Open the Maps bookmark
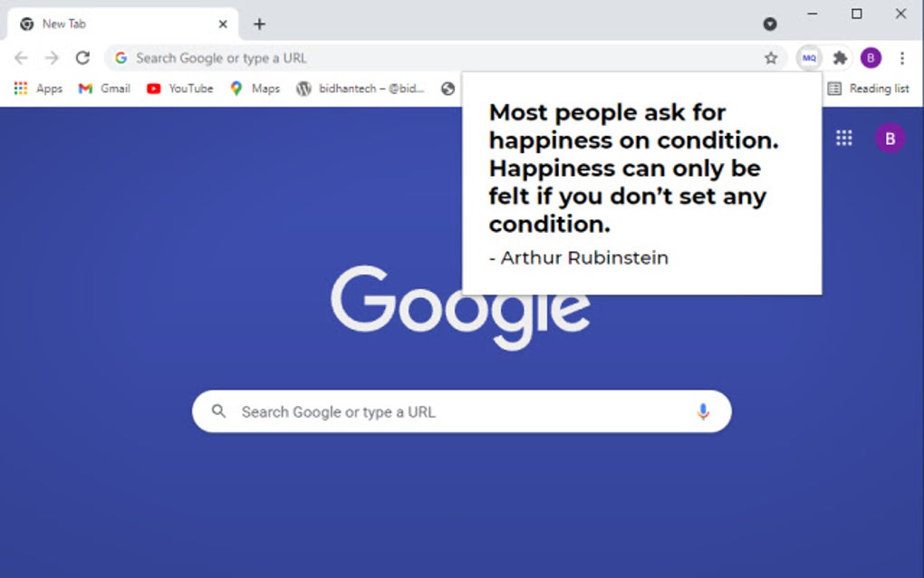This screenshot has width=924, height=578. click(x=255, y=89)
